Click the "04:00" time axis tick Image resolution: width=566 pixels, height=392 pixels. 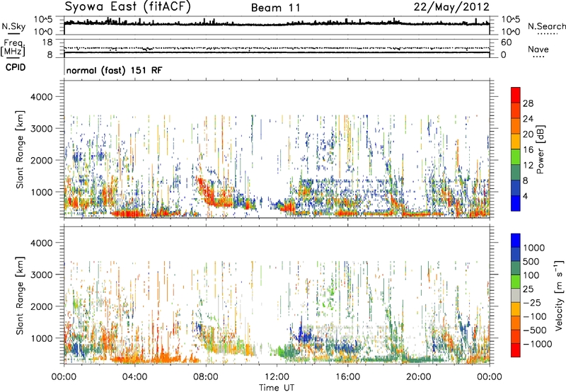tap(134, 377)
